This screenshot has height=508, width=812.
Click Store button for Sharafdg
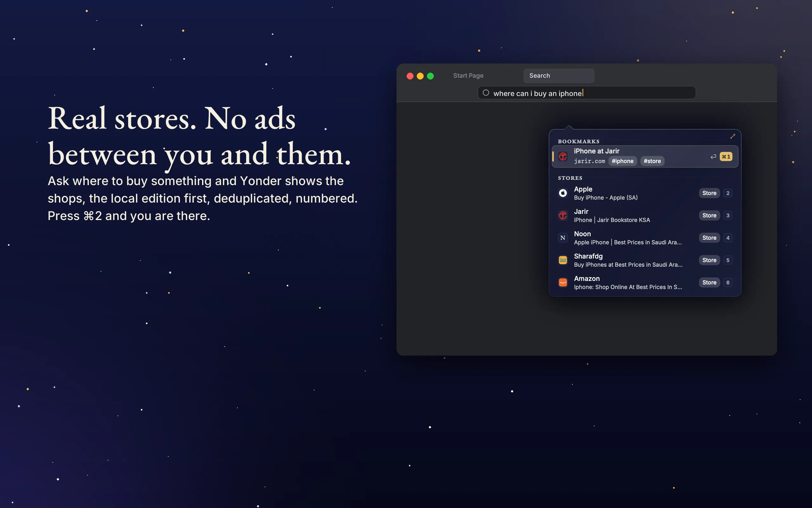(x=709, y=260)
